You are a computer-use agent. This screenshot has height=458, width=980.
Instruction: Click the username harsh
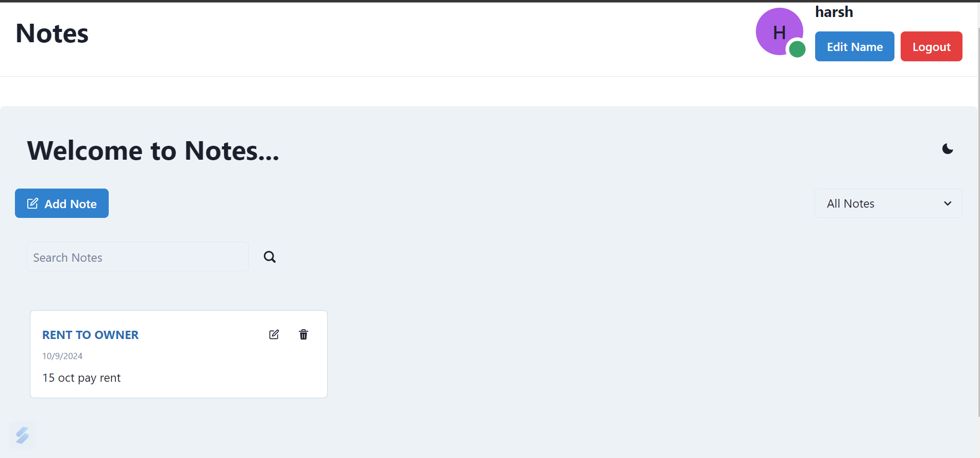834,12
